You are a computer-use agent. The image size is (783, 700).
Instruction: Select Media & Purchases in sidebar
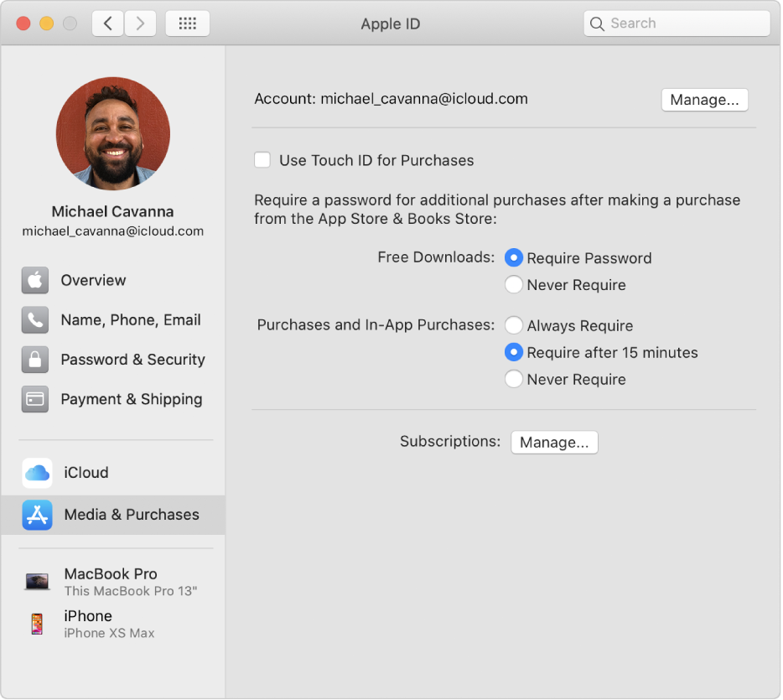(113, 515)
